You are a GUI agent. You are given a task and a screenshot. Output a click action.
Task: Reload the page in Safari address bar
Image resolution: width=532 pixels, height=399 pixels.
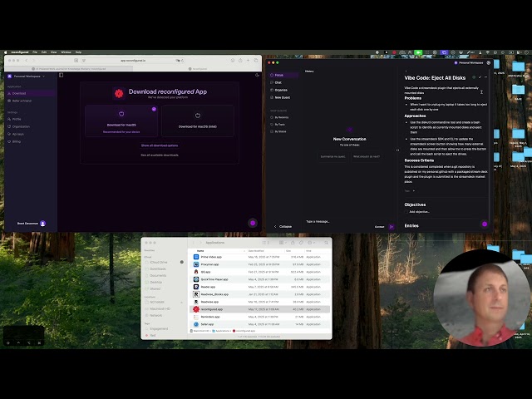[x=183, y=61]
